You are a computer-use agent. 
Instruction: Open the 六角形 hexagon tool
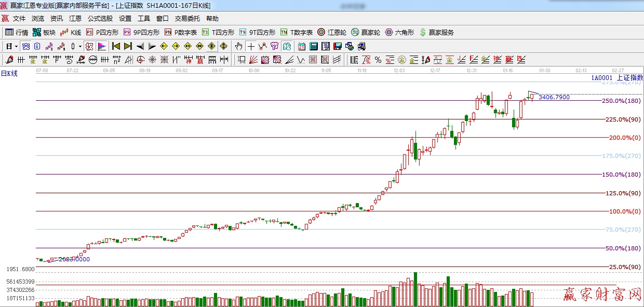(399, 32)
